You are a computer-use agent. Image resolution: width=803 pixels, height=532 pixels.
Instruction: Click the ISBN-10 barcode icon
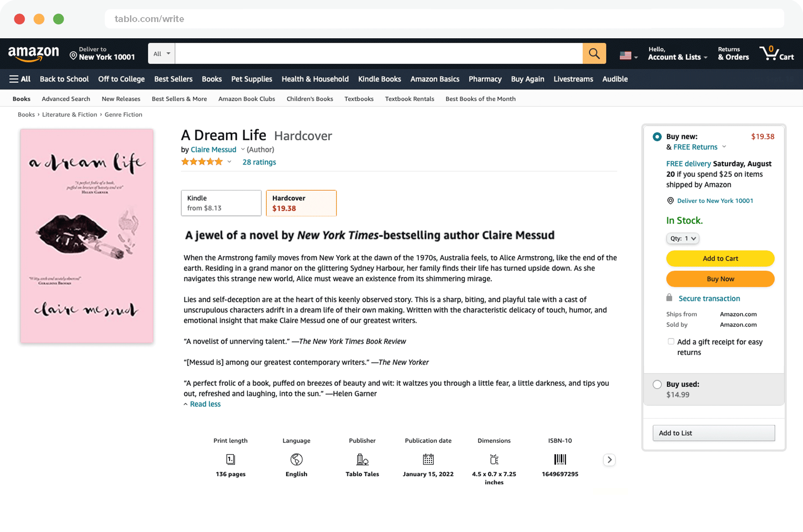(560, 459)
